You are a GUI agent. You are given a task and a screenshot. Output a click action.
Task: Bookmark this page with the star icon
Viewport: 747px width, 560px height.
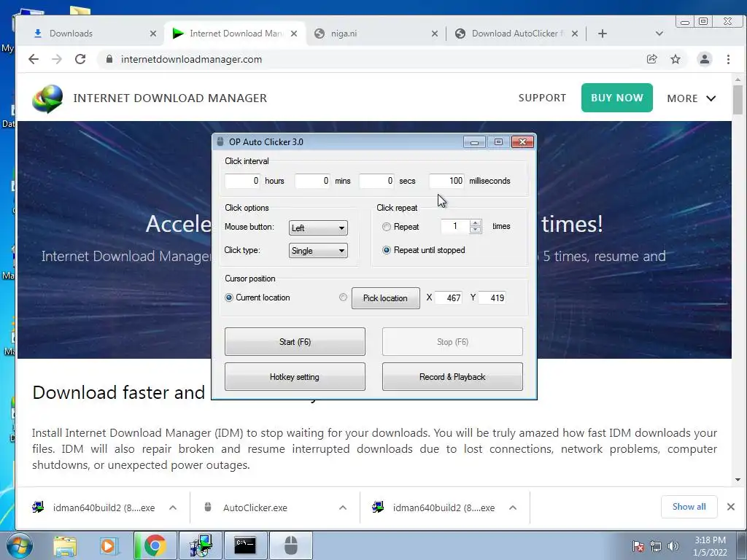click(x=675, y=59)
